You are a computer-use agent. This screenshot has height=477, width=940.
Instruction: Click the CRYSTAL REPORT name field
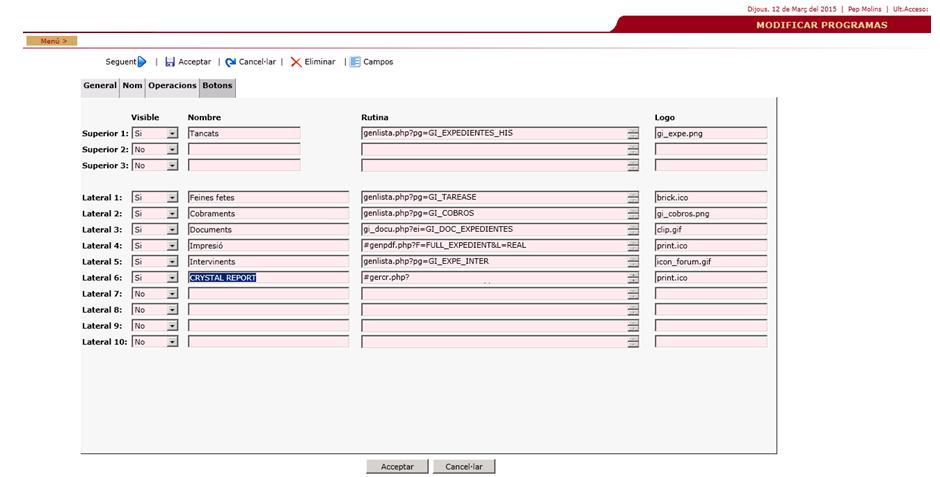[x=268, y=278]
